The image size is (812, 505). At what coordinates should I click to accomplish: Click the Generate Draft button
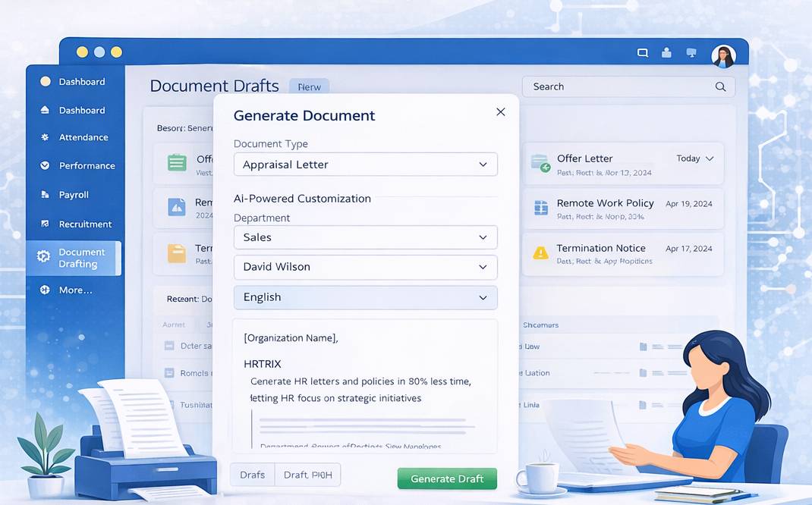coord(447,478)
